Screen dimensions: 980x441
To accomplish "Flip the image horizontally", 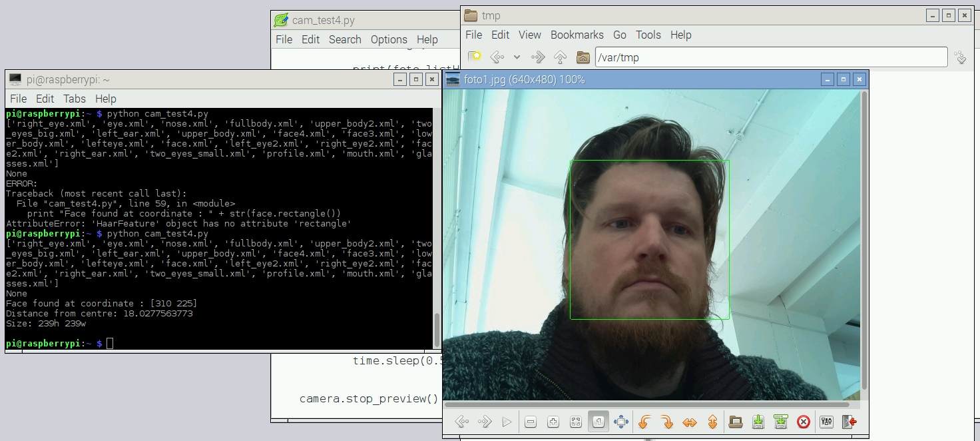I will tap(690, 421).
